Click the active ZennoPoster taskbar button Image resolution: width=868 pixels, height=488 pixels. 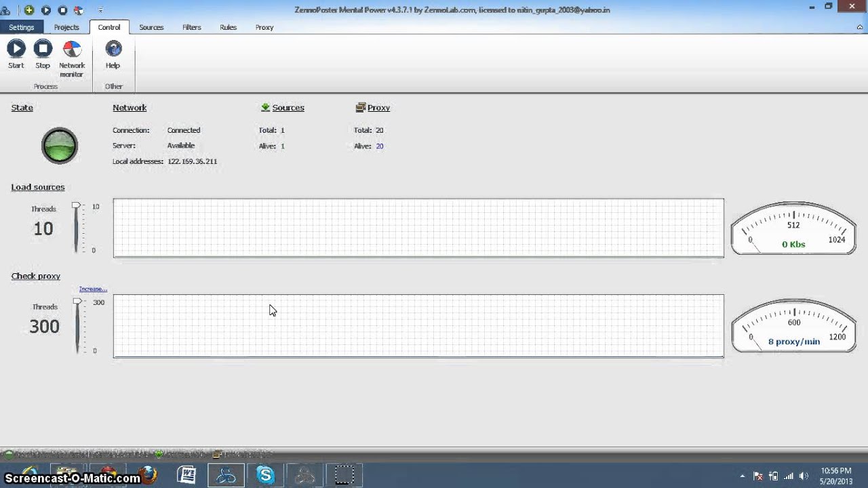(226, 474)
